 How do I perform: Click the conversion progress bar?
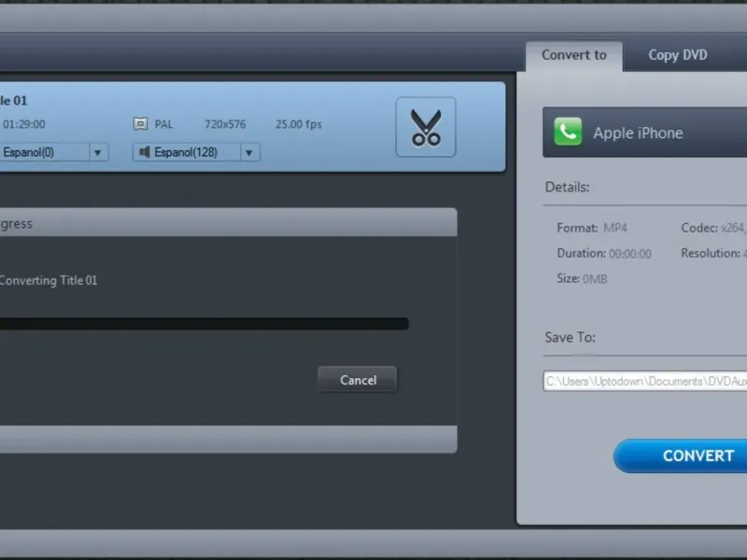[x=204, y=324]
